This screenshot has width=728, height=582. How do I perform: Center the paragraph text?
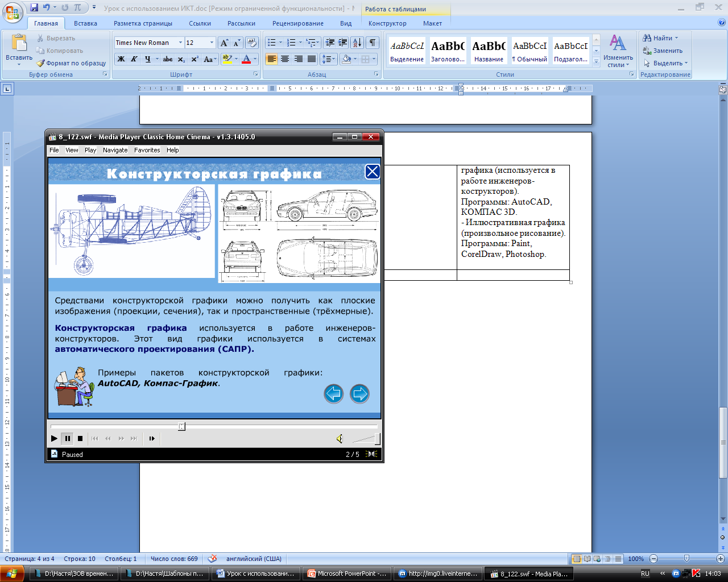285,59
